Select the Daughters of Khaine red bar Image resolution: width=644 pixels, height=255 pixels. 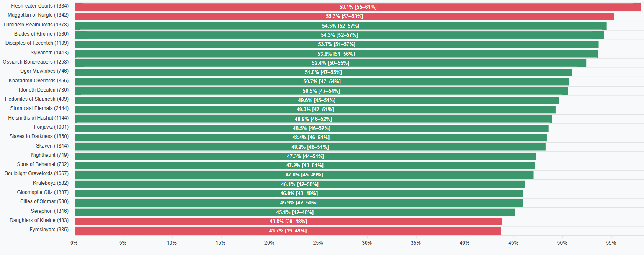tap(288, 222)
